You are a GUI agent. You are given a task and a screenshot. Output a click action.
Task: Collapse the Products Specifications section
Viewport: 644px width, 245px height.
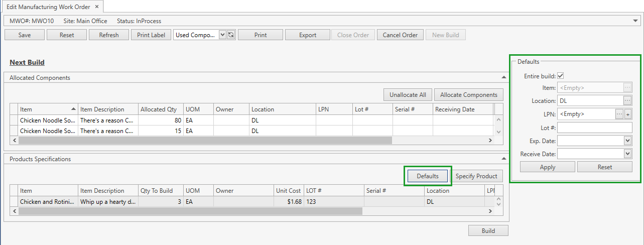pos(503,159)
